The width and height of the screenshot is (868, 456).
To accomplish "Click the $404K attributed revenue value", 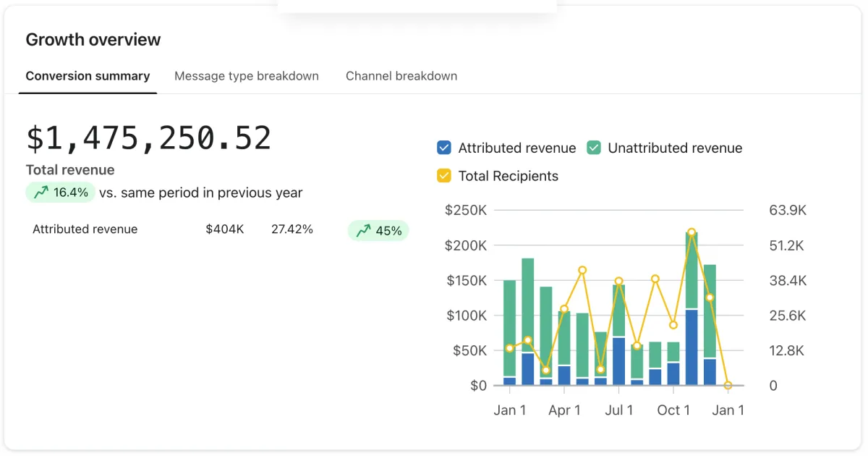I will pyautogui.click(x=224, y=229).
